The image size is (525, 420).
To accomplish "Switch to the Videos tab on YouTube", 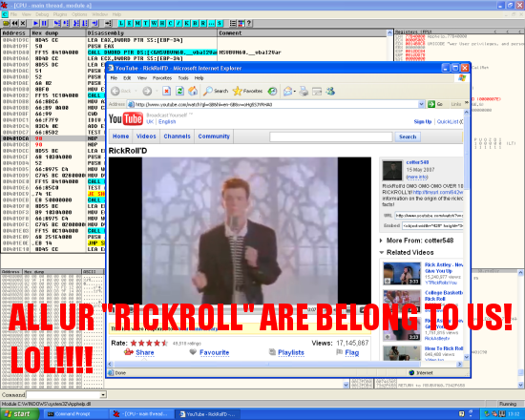I will [146, 136].
